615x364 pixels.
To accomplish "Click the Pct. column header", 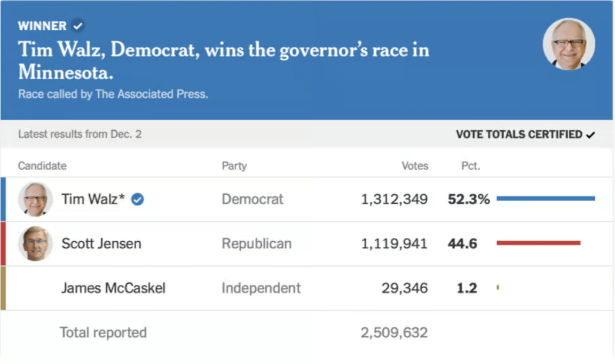I will tap(470, 166).
